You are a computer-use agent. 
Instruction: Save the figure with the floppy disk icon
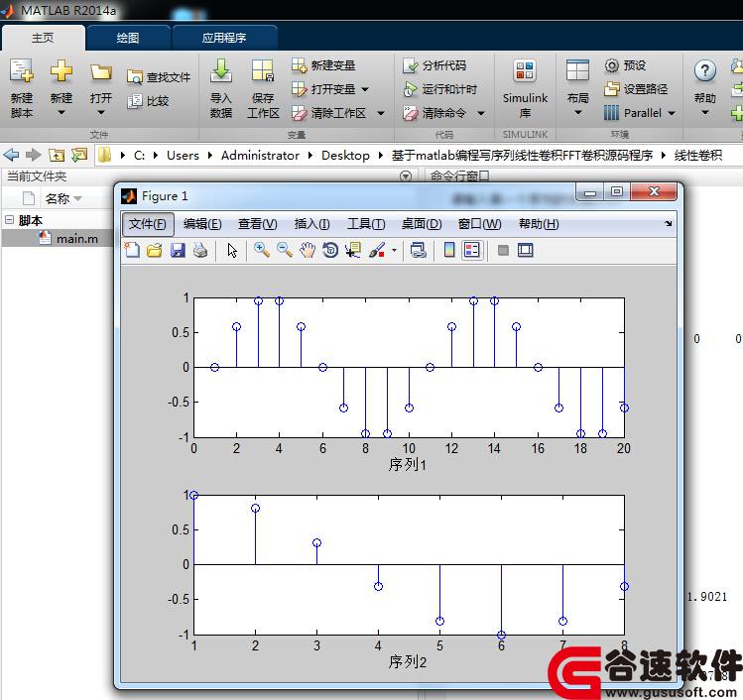178,250
